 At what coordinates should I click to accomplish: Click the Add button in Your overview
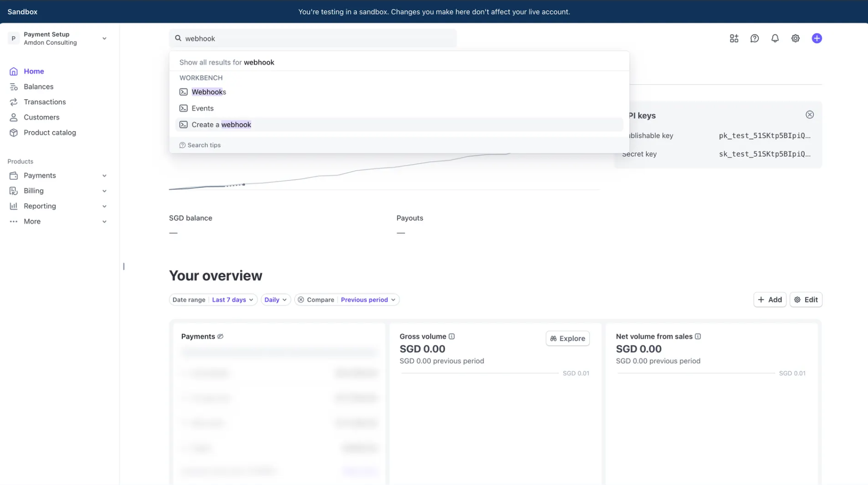click(770, 299)
